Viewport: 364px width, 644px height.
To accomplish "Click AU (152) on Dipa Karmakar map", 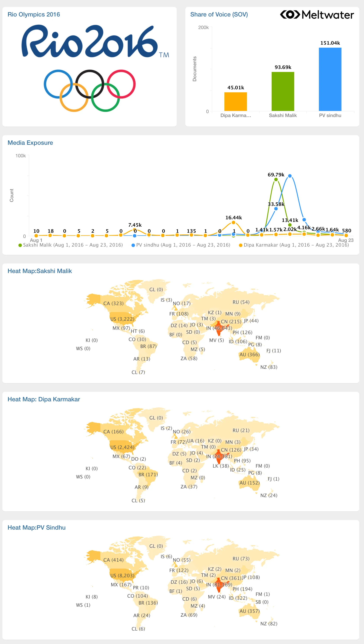I will coord(249,483).
